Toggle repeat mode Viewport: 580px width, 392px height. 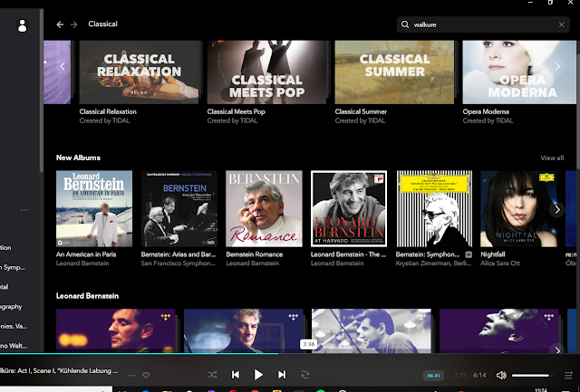(x=305, y=375)
